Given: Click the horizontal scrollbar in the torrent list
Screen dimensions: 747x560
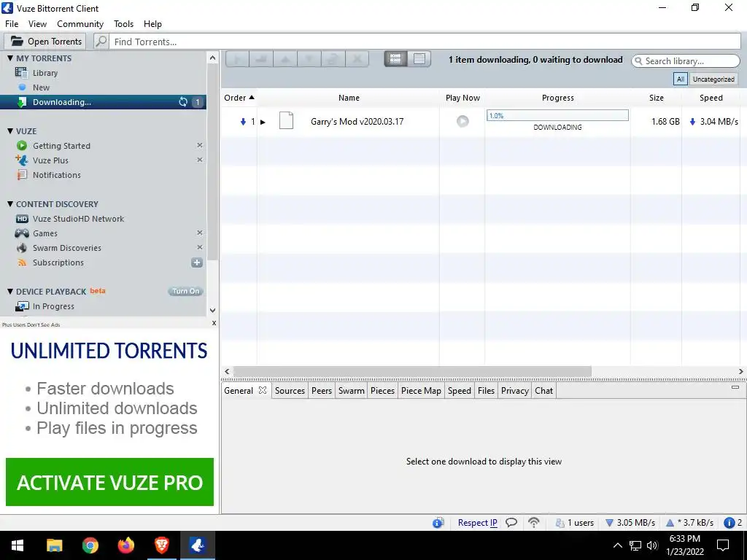Looking at the screenshot, I should point(412,371).
